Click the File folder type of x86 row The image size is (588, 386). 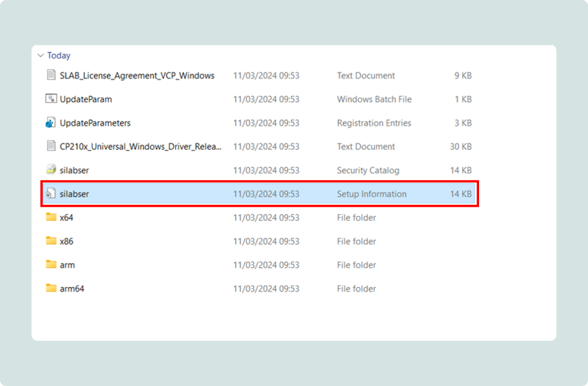click(x=357, y=241)
